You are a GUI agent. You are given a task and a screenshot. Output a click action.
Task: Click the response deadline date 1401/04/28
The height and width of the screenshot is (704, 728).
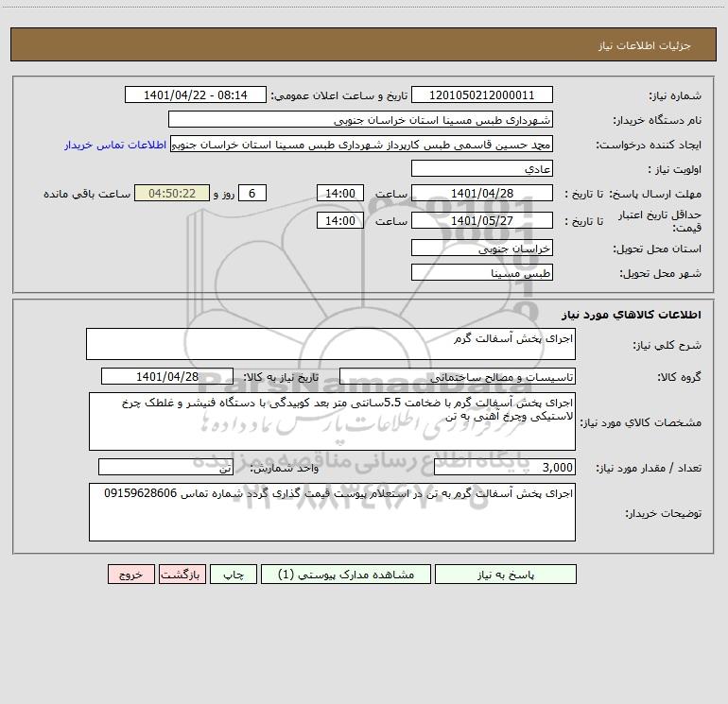coord(482,193)
